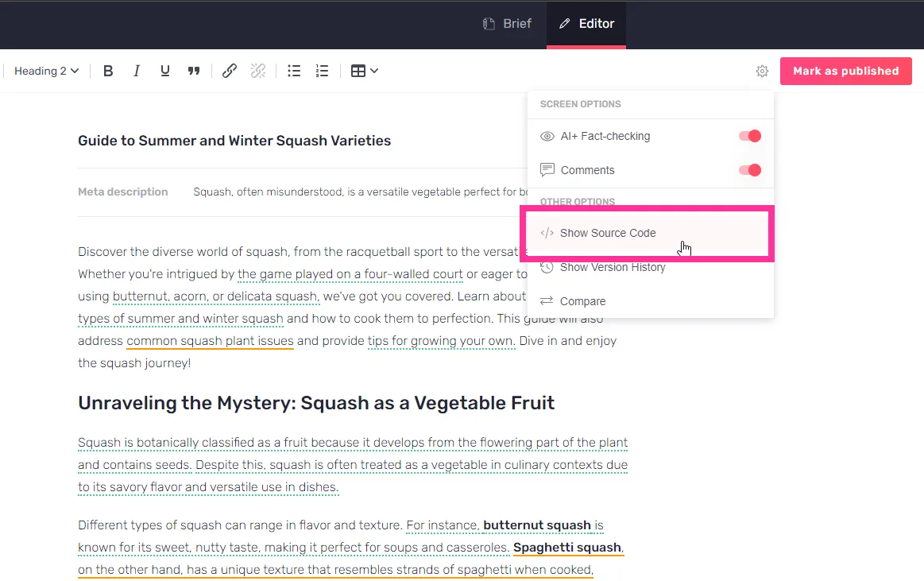Click the Editor tab pencil icon

[565, 24]
